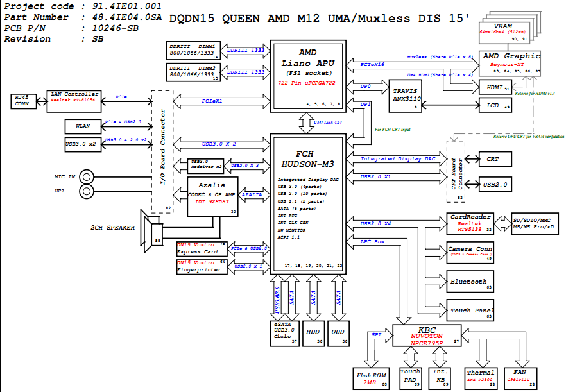Screen dimensions: 566x392
Task: Click the FAN G991P11U block
Action: pyautogui.click(x=520, y=379)
